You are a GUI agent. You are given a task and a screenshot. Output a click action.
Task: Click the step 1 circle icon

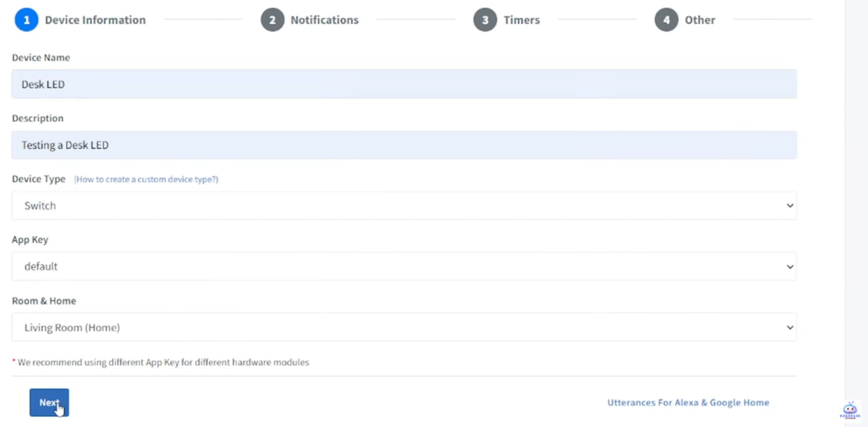pos(26,20)
